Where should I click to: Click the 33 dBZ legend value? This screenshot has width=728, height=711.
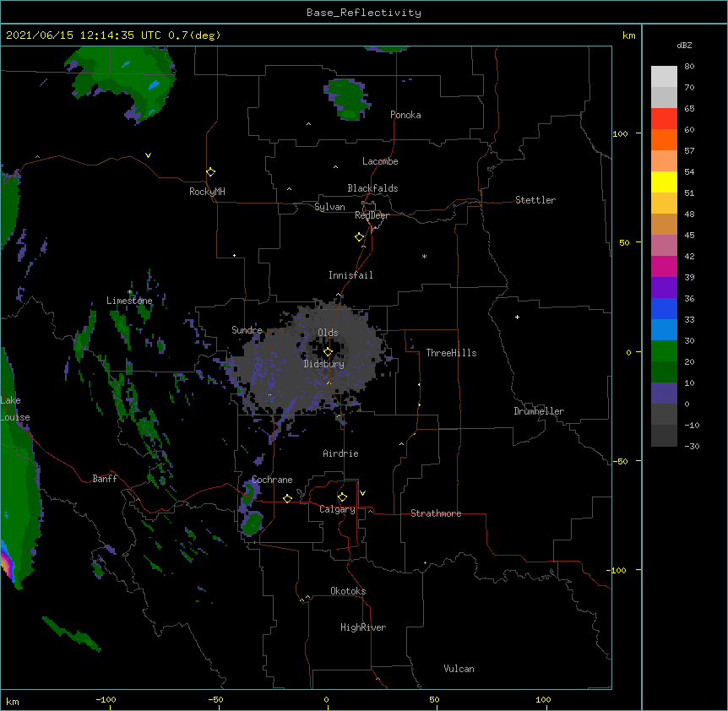click(689, 320)
